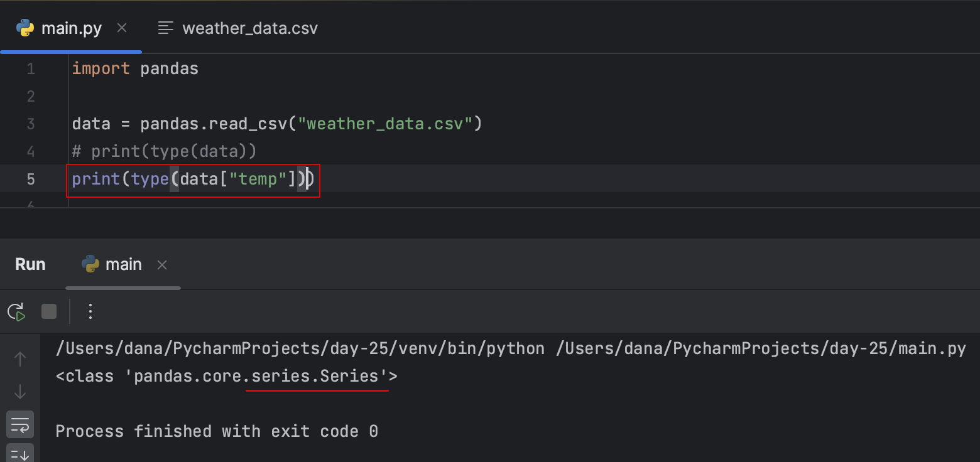Click the day-25/main.py script path in console
Screen dimensions: 980x462
pos(761,348)
